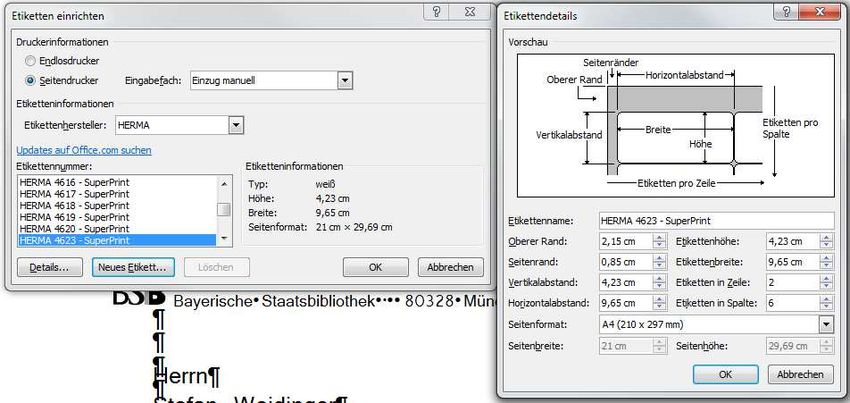Click the Neues Etikett... button
Screen dimensions: 850x403
coord(133,268)
